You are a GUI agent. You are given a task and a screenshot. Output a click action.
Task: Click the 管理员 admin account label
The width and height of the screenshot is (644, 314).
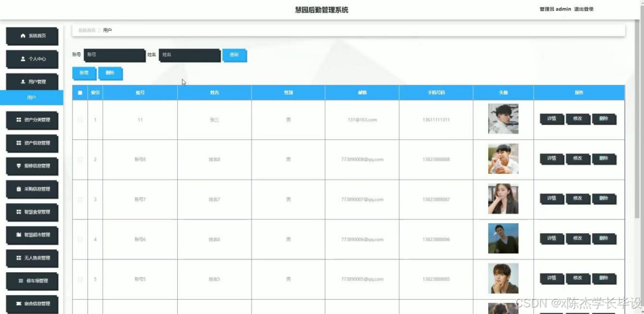tap(555, 9)
